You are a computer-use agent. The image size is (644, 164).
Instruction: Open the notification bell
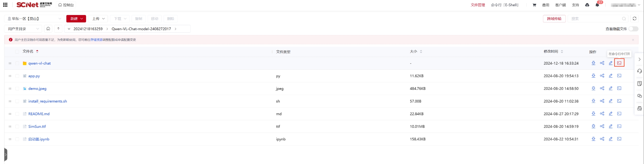(597, 5)
